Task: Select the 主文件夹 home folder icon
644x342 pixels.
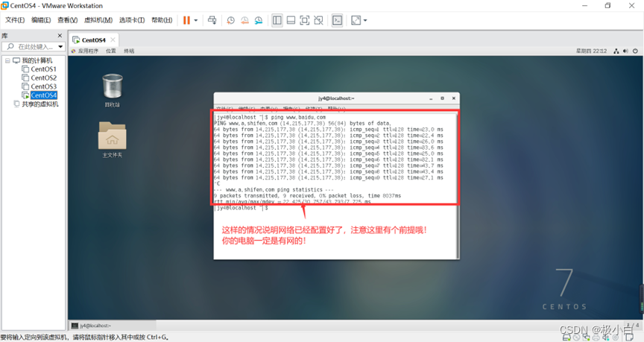Action: pos(112,139)
